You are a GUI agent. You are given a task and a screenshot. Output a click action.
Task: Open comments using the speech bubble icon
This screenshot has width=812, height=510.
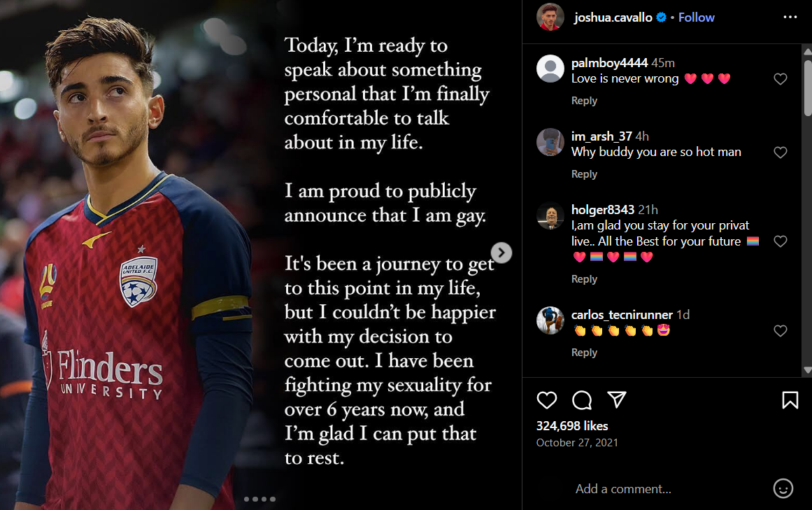tap(582, 399)
